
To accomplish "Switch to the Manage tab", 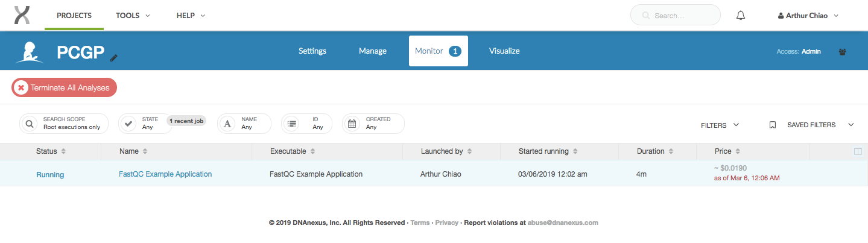I will [373, 51].
